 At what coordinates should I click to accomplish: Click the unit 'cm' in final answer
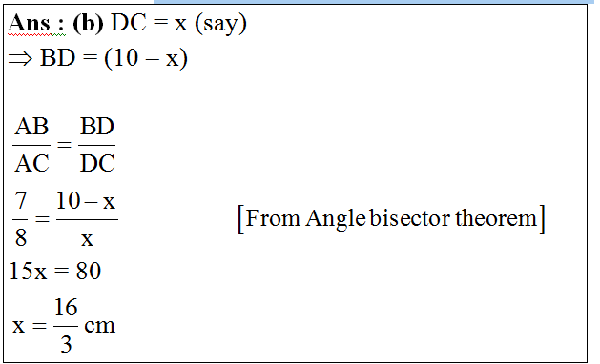click(x=99, y=325)
